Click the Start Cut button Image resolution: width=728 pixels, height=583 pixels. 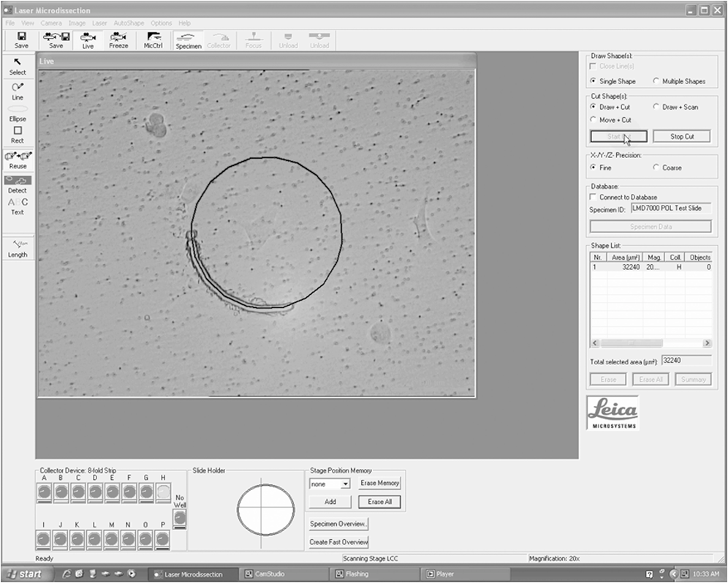618,136
